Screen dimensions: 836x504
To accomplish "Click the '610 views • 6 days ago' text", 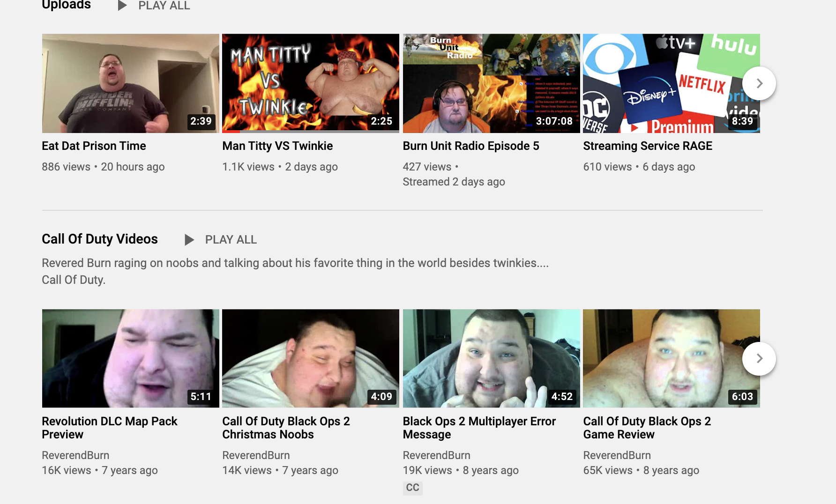I will pyautogui.click(x=639, y=167).
